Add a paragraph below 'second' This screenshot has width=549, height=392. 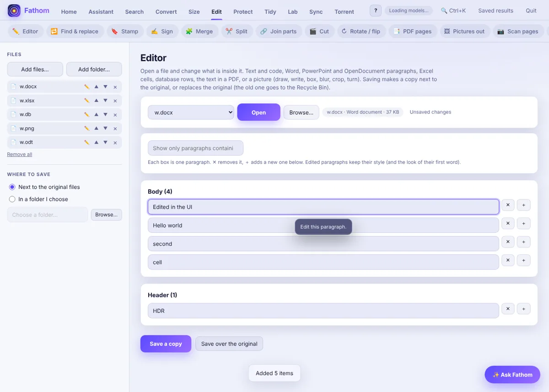(524, 242)
